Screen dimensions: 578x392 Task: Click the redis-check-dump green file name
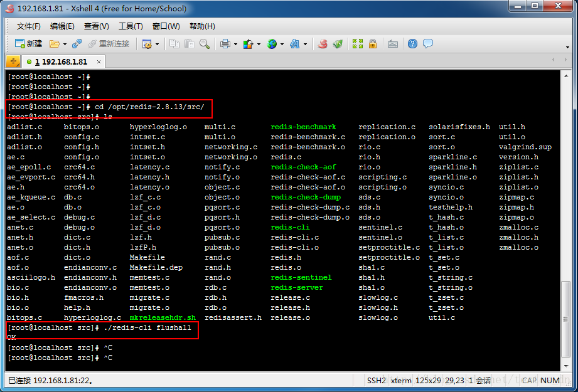pyautogui.click(x=306, y=197)
